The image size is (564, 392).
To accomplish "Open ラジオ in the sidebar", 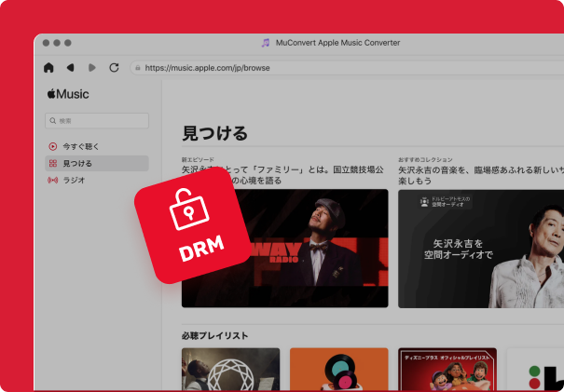I will 97,180.
